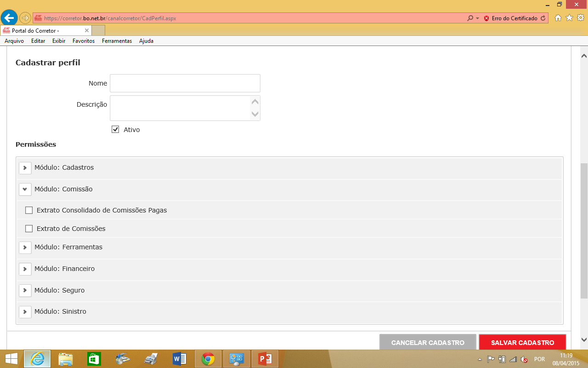Screen dimensions: 588x368
Task: Open the Windows Start button
Action: [x=11, y=359]
